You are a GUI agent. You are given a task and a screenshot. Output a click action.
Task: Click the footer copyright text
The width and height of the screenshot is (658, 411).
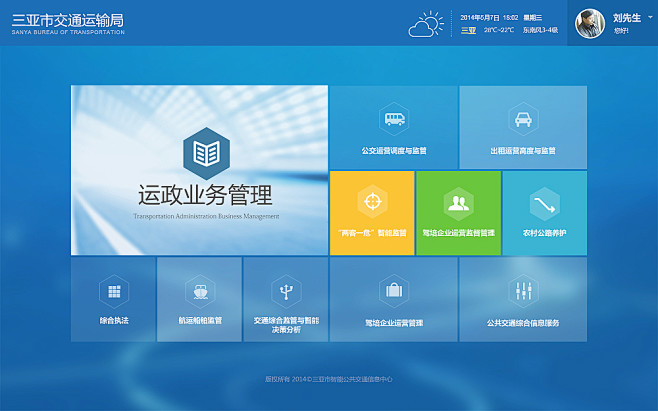329,380
